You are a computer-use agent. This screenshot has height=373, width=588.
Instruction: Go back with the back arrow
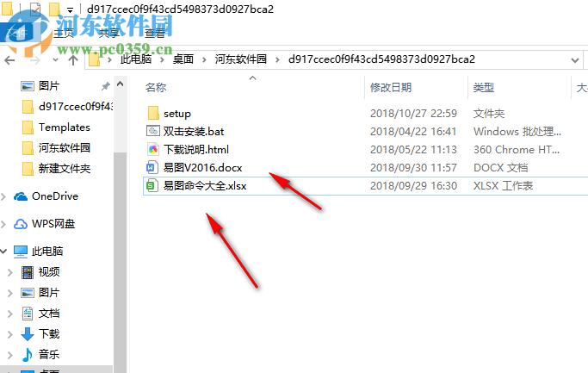pos(9,59)
